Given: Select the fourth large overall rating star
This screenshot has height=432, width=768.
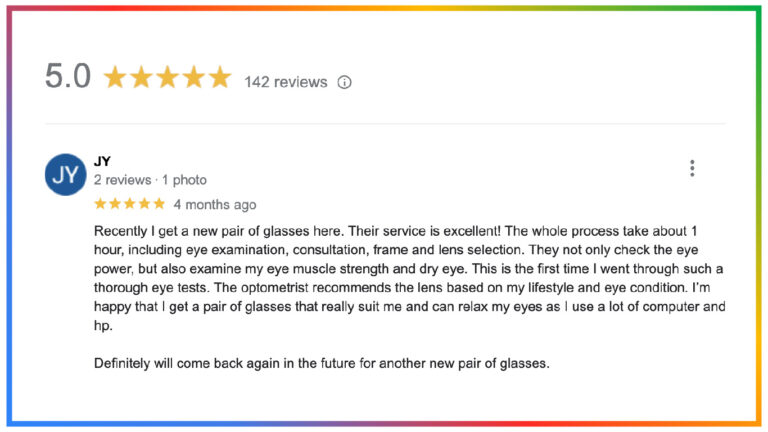Looking at the screenshot, I should (193, 78).
